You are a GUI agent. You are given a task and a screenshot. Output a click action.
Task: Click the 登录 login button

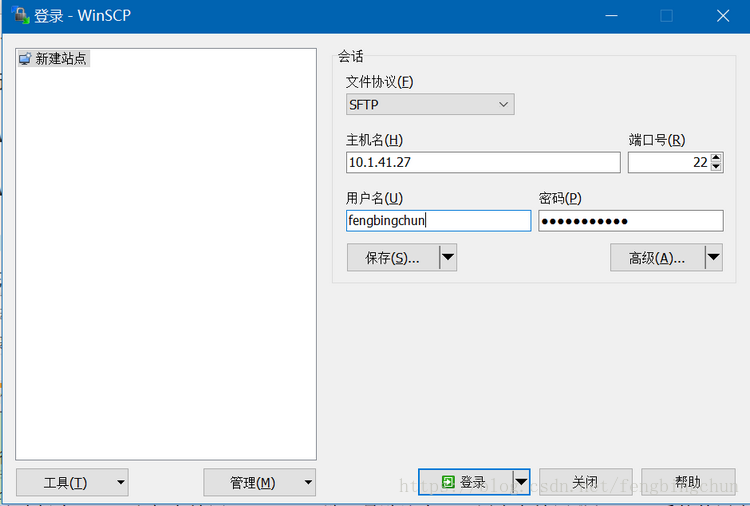465,482
